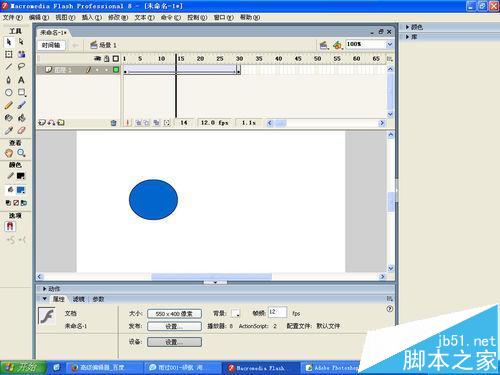Delete layer with trash icon
Image resolution: width=500 pixels, height=375 pixels.
pyautogui.click(x=113, y=123)
